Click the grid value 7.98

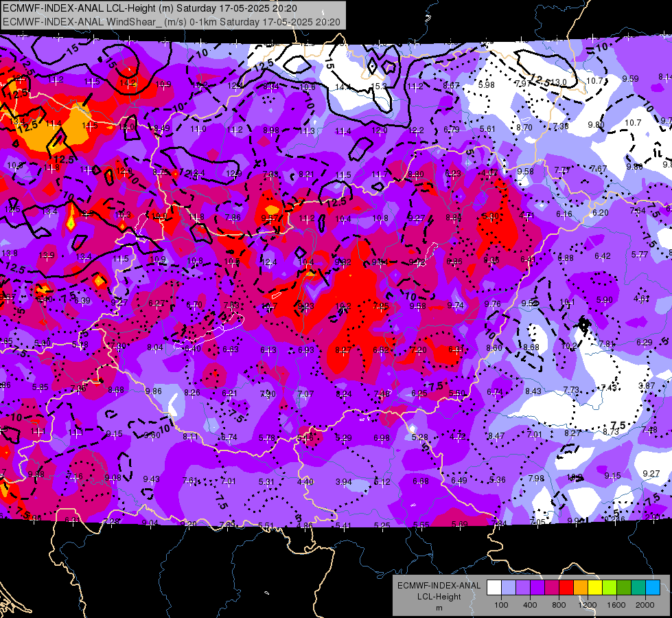point(536,478)
